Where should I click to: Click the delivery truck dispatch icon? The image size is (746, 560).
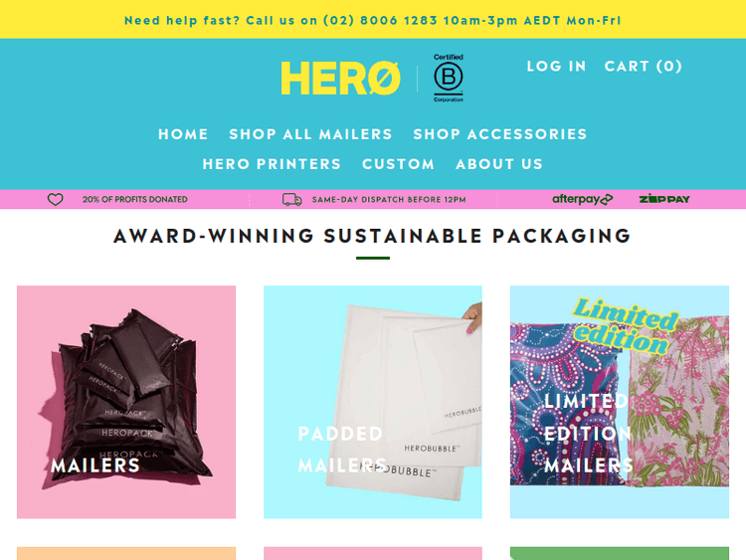291,199
